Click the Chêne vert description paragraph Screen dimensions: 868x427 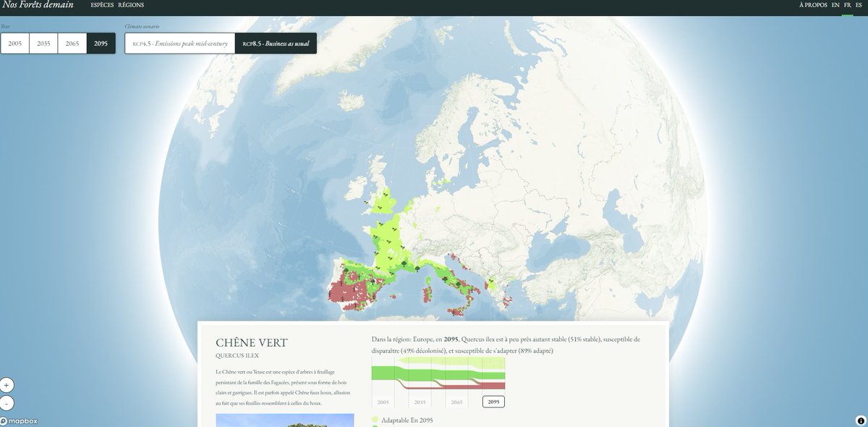point(282,387)
